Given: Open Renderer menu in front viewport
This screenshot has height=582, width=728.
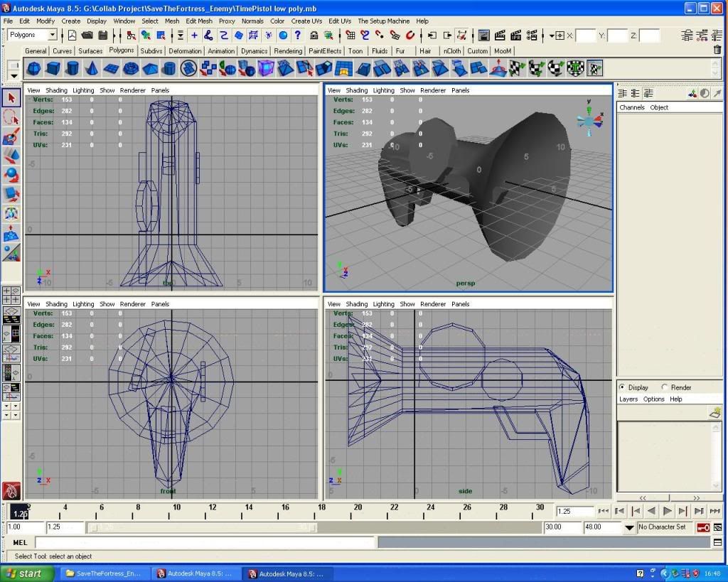Looking at the screenshot, I should [133, 304].
